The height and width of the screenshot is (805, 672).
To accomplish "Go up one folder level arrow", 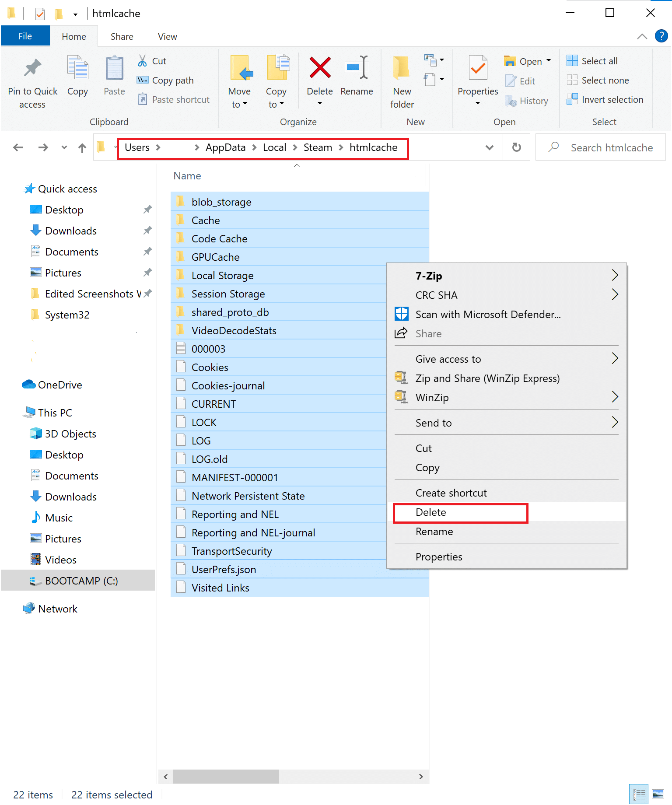I will (82, 148).
